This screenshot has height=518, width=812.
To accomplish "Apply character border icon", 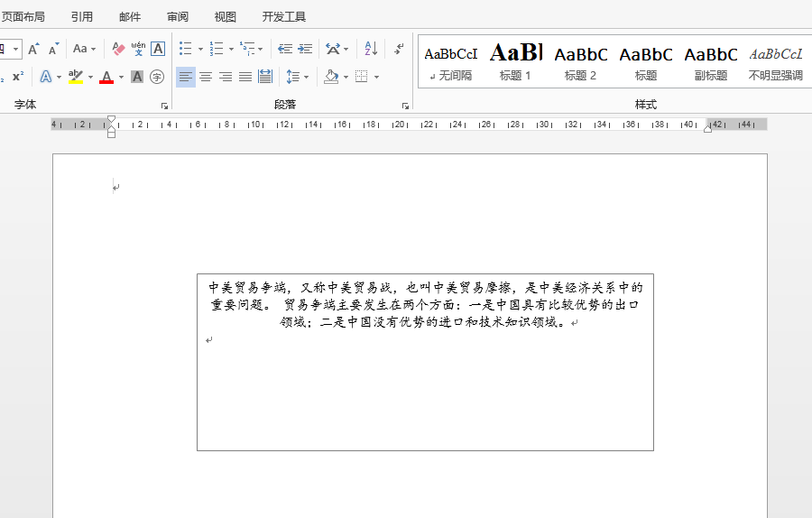I will [x=158, y=49].
